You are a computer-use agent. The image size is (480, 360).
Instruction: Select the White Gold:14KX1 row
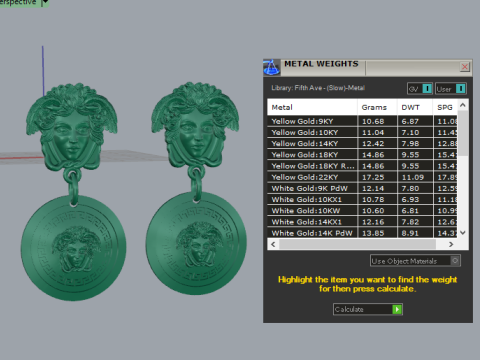[x=362, y=222]
